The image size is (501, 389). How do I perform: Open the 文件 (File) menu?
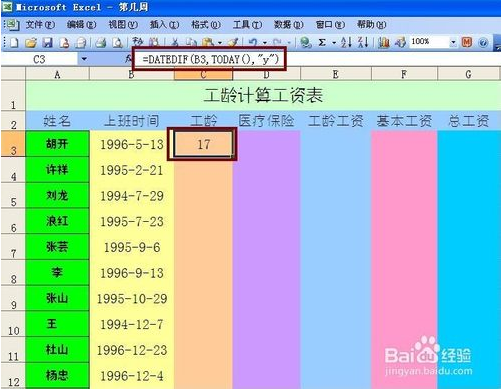click(x=40, y=25)
